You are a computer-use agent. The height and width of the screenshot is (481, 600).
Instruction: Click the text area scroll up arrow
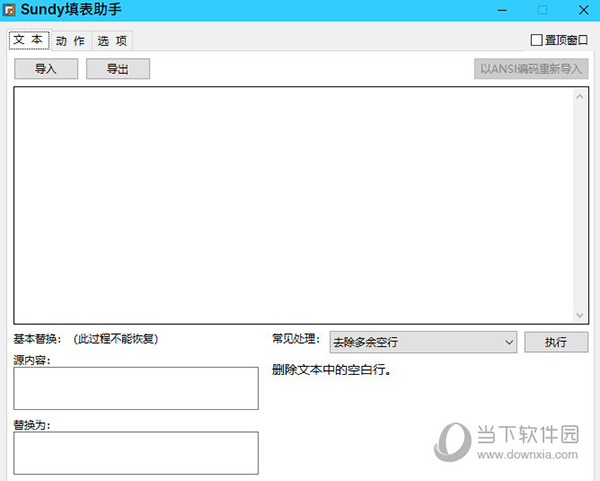click(580, 96)
